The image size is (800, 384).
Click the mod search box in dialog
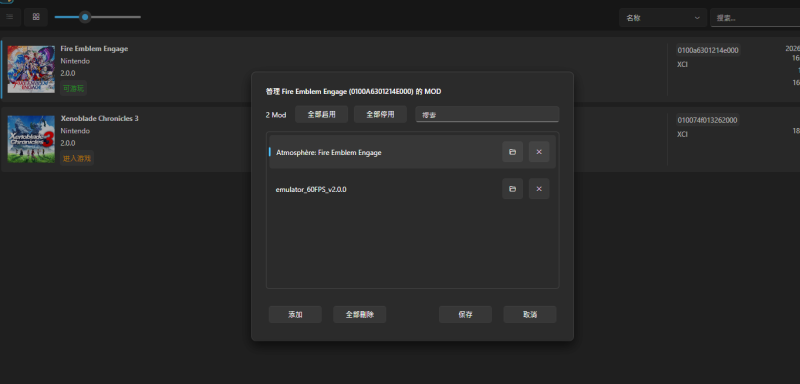tap(487, 114)
